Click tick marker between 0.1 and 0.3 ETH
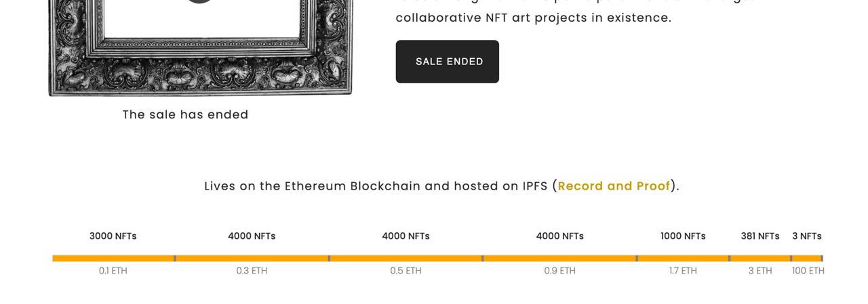868x304 pixels. [x=175, y=259]
